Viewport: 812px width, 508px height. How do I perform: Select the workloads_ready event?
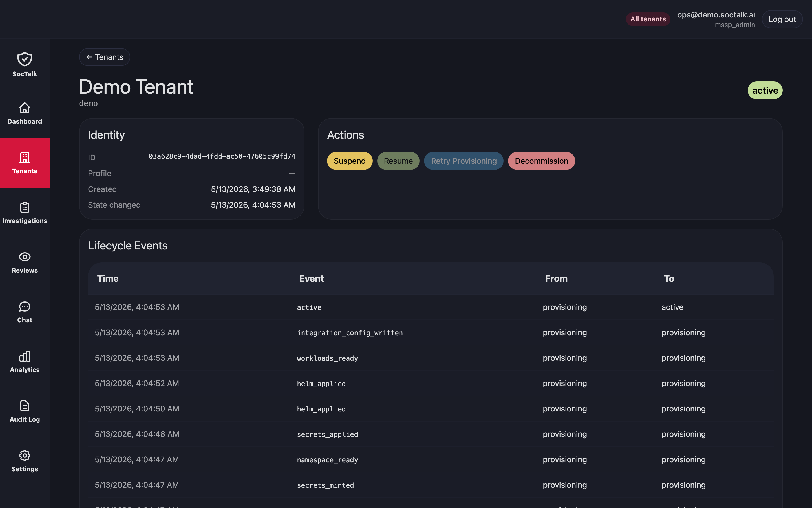tap(328, 358)
